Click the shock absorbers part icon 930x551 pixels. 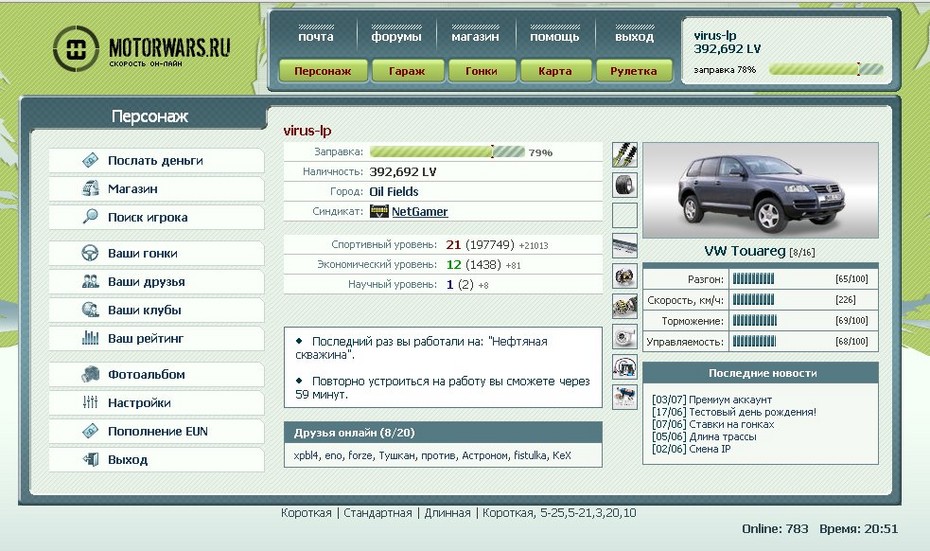click(625, 155)
